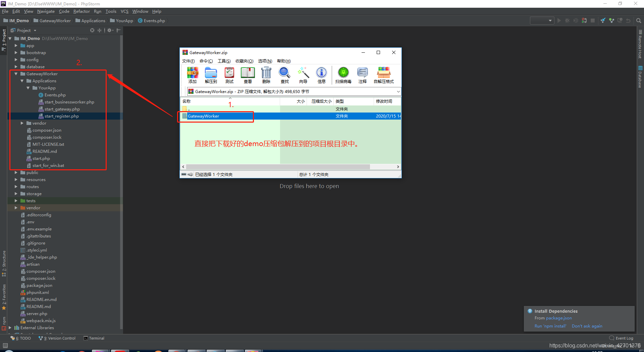The width and height of the screenshot is (644, 352).
Task: Click the Run button in PhpStorm toolbar
Action: [x=559, y=20]
